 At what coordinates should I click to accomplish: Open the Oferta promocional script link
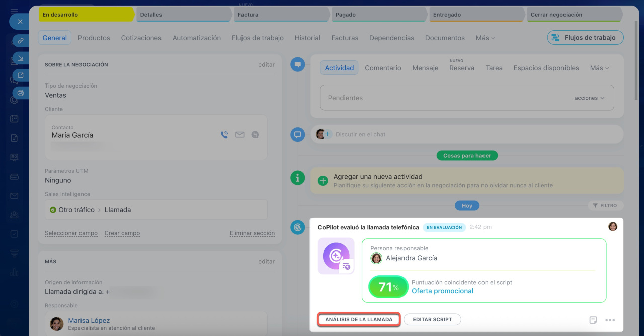click(x=442, y=291)
